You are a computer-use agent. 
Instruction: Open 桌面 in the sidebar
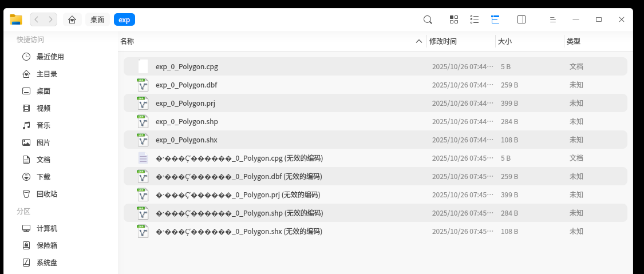(60, 91)
